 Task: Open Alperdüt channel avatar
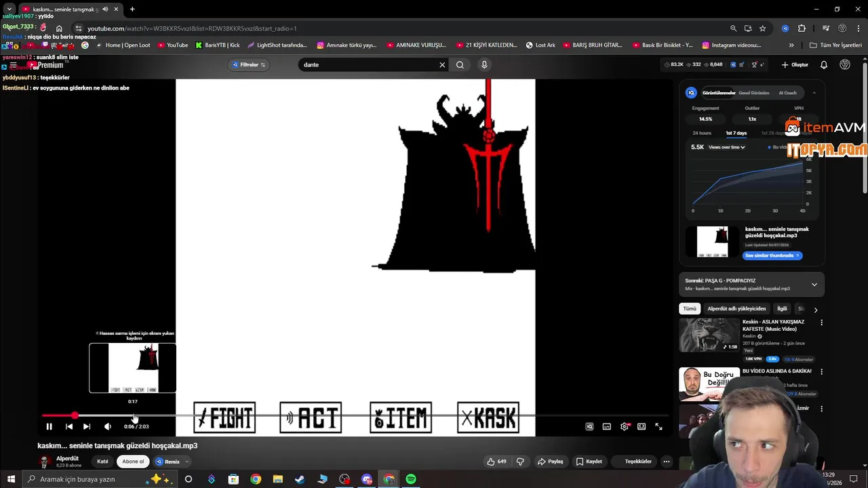pos(44,462)
